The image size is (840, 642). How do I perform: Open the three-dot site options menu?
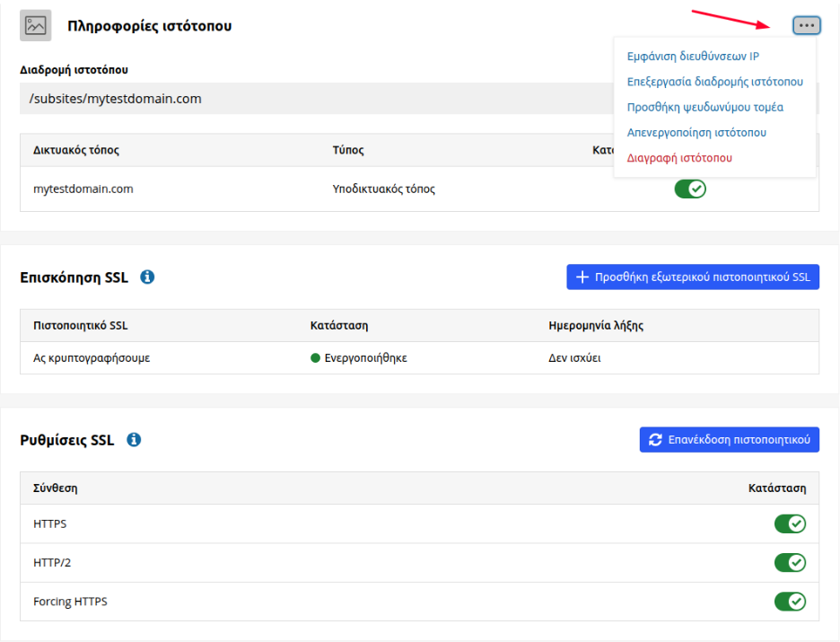[806, 25]
